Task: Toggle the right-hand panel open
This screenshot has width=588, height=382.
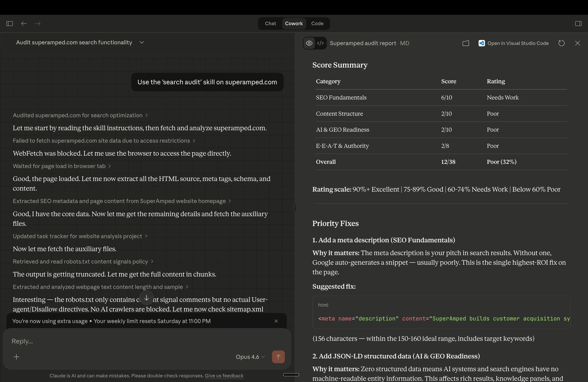Action: tap(578, 23)
